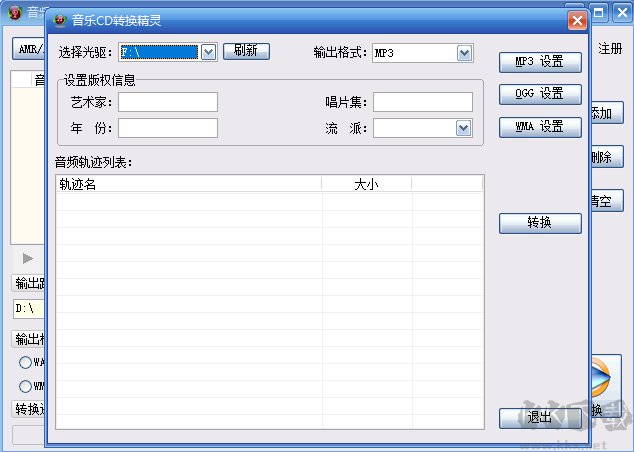Click the 清空 clear button in main window
Viewport: 634px width, 452px height.
pos(607,201)
